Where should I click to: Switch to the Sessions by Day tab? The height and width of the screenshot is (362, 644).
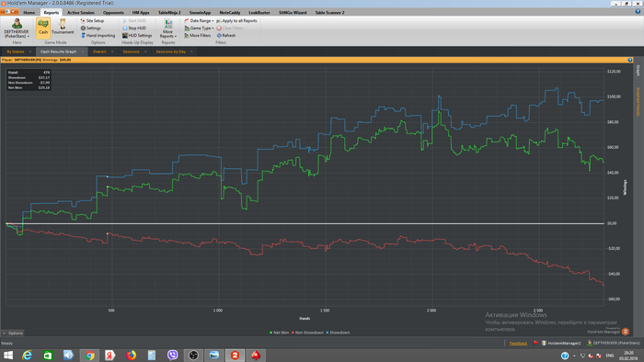click(x=170, y=51)
